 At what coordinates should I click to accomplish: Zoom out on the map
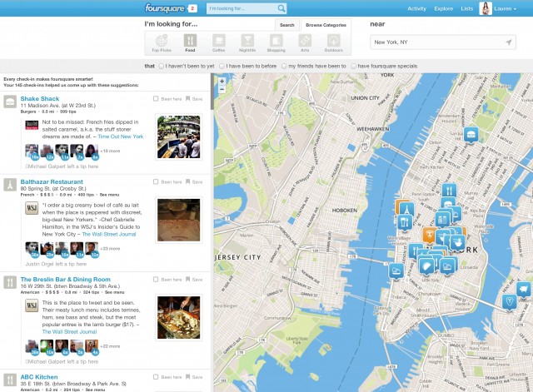coord(222,90)
